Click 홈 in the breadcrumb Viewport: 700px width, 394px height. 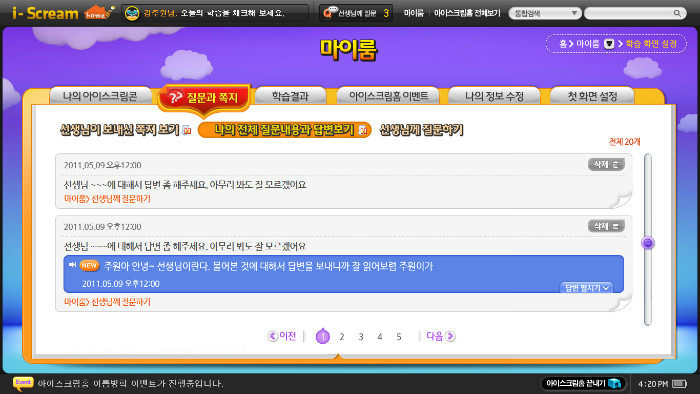(563, 44)
